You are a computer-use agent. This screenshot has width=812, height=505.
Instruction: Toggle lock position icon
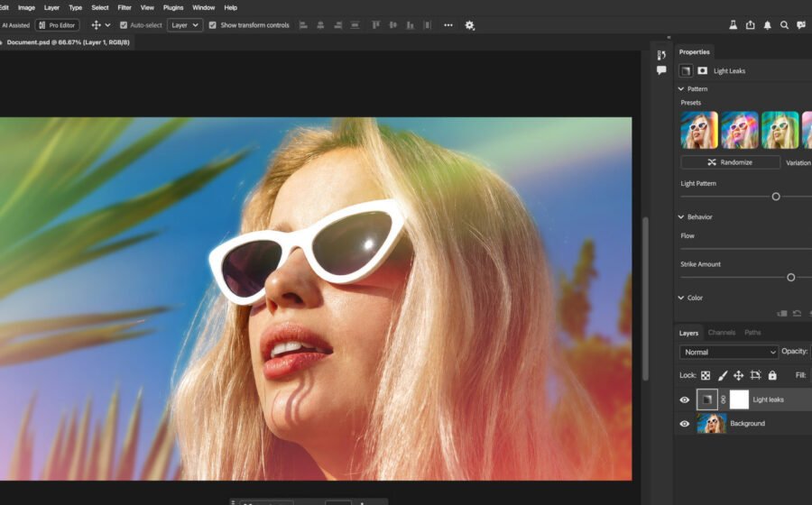coord(739,375)
